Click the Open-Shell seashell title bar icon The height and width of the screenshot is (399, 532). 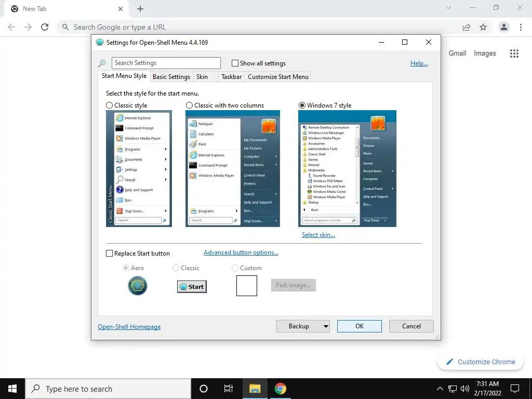99,43
